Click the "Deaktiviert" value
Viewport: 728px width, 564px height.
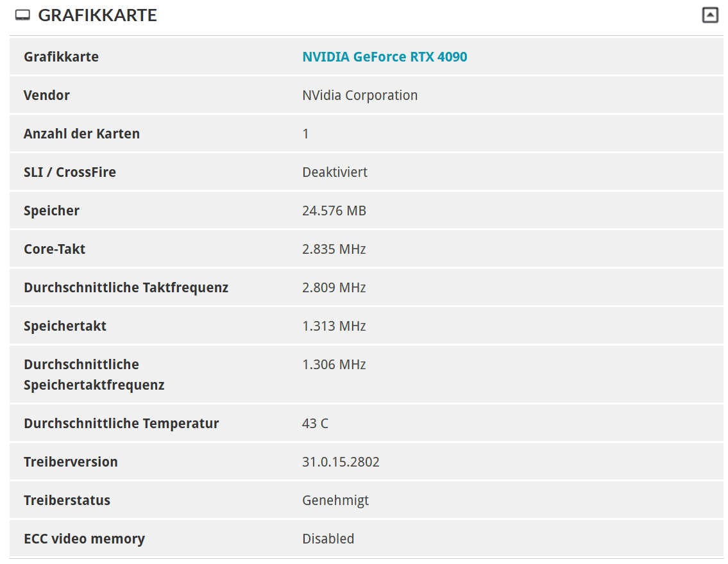335,172
